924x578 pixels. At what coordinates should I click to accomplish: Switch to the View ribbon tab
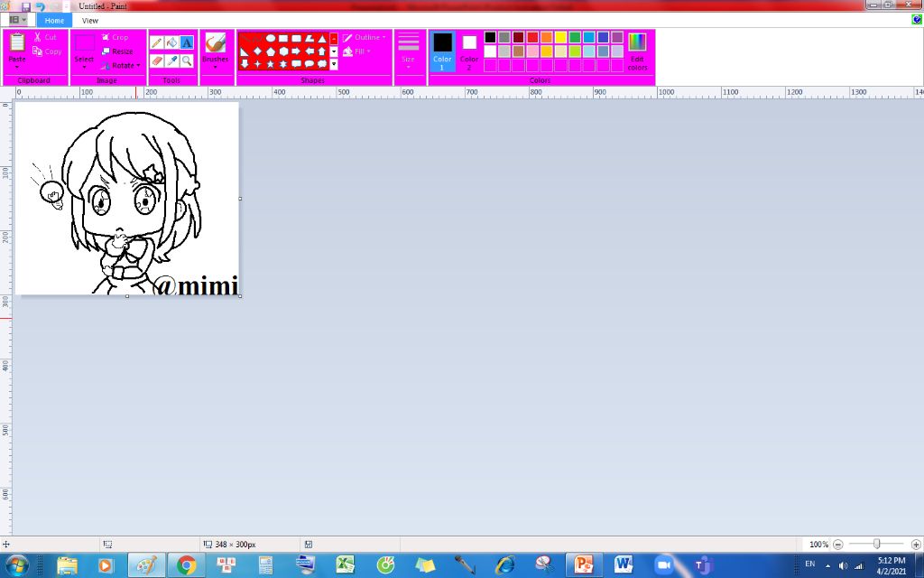(x=90, y=20)
